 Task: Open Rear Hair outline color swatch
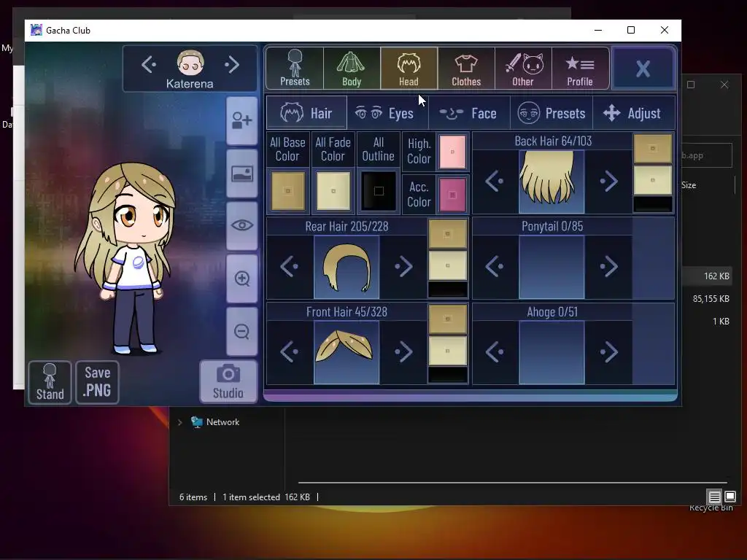pyautogui.click(x=448, y=289)
